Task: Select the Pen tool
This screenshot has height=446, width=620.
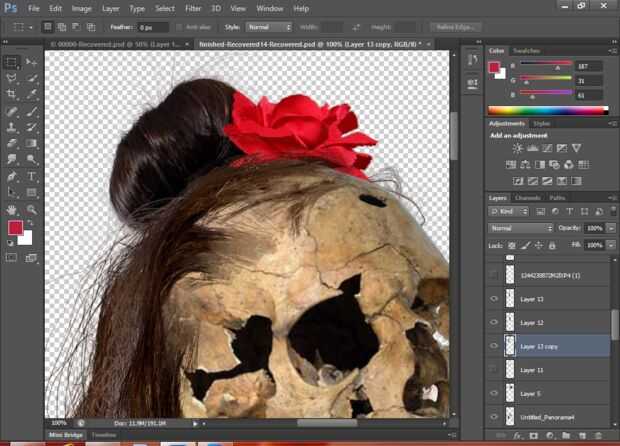Action: 11,176
